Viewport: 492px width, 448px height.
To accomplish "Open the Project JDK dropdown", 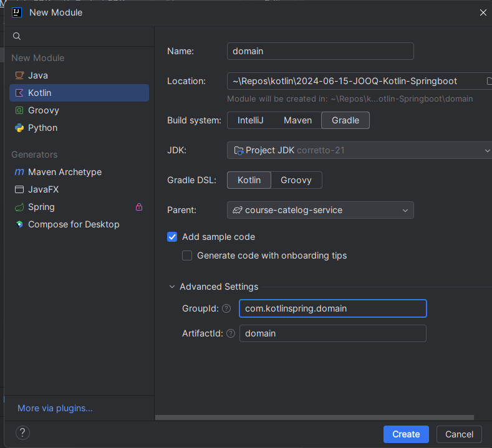I will [360, 150].
